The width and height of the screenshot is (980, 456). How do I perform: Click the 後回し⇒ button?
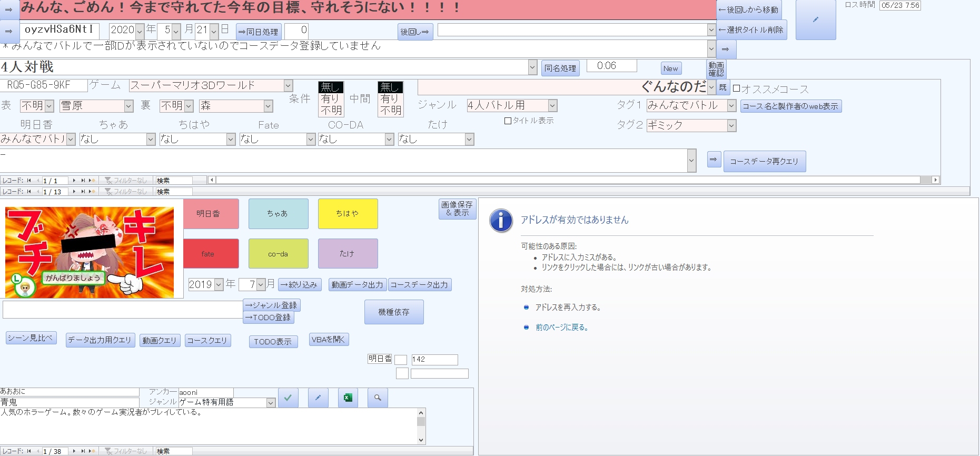pyautogui.click(x=415, y=32)
